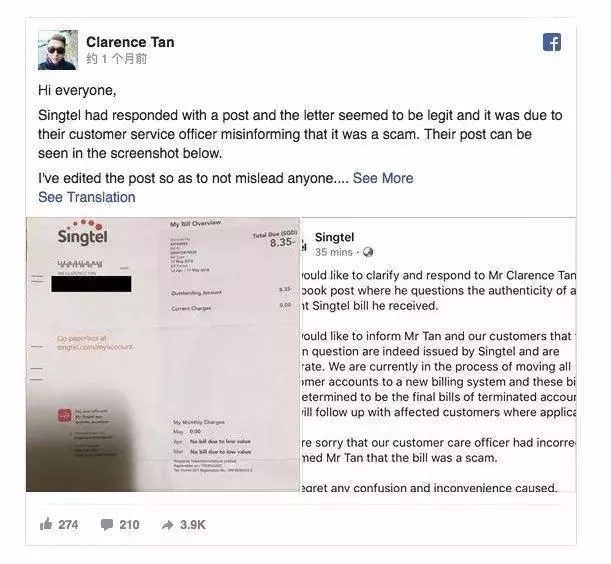Click the globe public visibility icon
This screenshot has width=611, height=564.
368,253
